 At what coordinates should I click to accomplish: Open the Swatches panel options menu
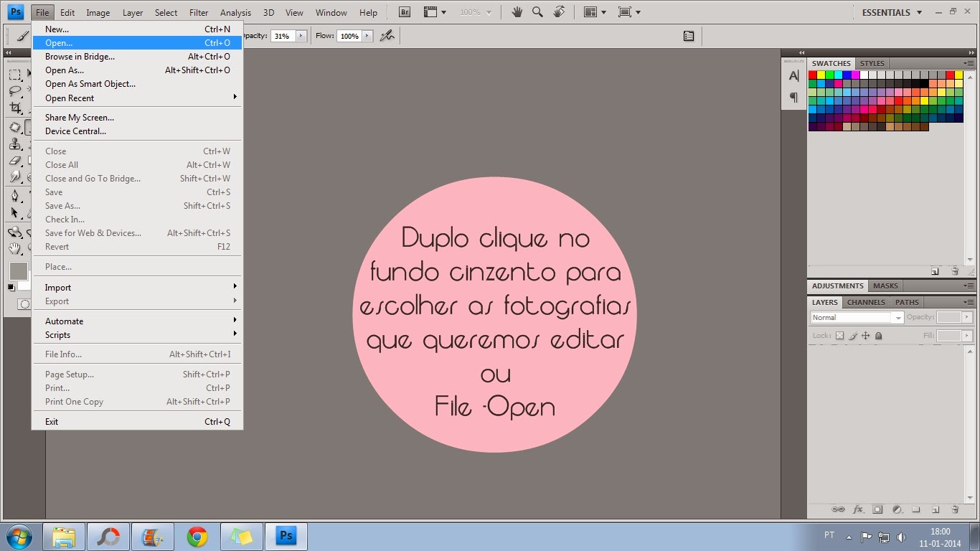click(x=969, y=63)
